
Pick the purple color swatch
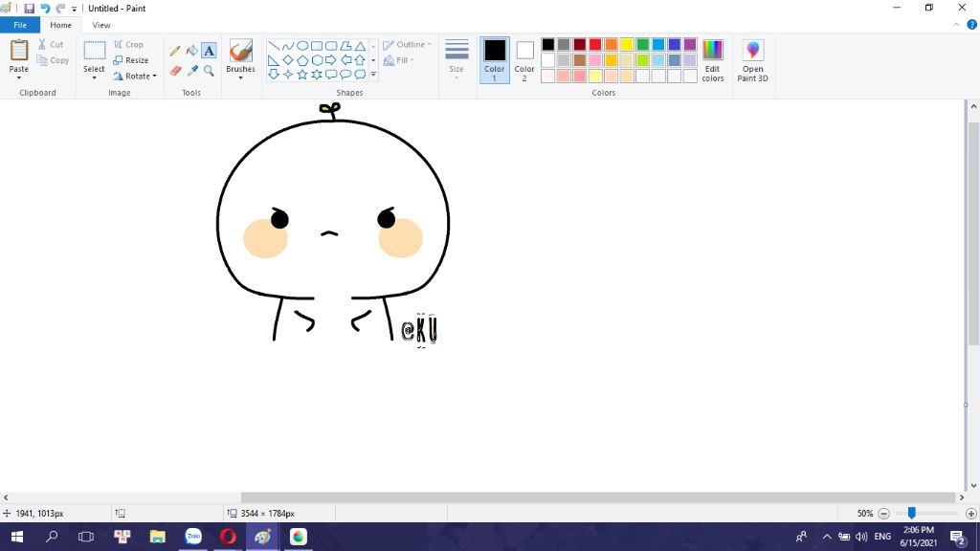coord(690,44)
